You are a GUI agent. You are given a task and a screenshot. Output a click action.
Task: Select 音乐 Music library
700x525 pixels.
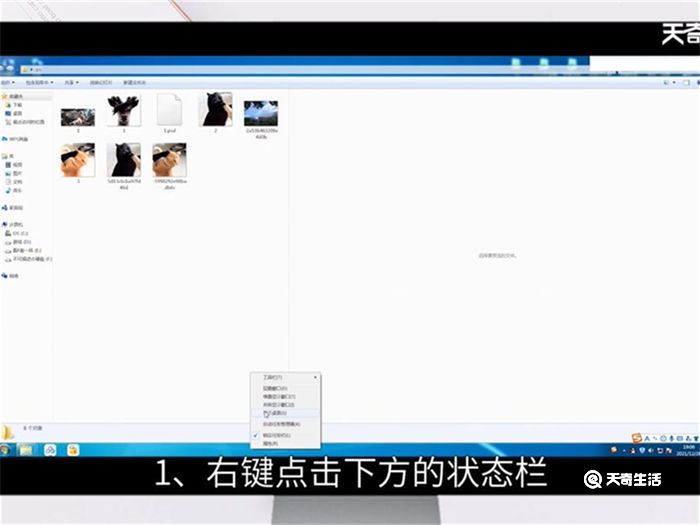pos(14,190)
